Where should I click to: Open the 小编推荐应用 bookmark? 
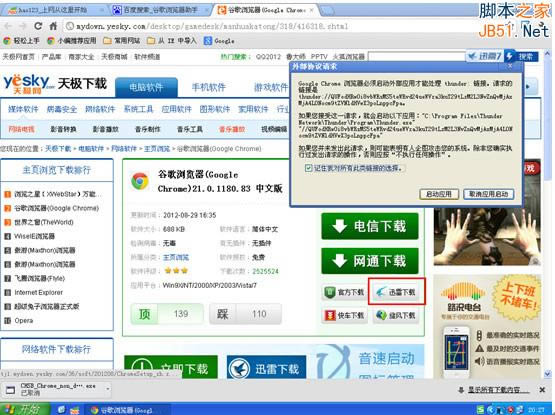[x=72, y=41]
